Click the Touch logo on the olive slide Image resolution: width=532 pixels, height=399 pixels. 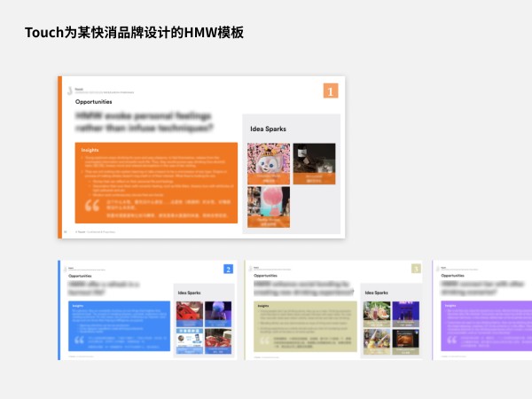tap(257, 267)
